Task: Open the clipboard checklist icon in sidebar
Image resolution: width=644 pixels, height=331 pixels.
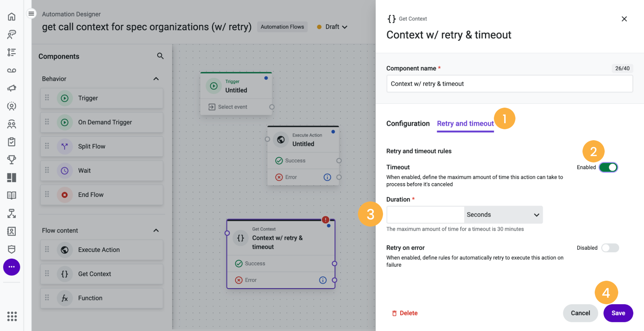Action: (12, 142)
